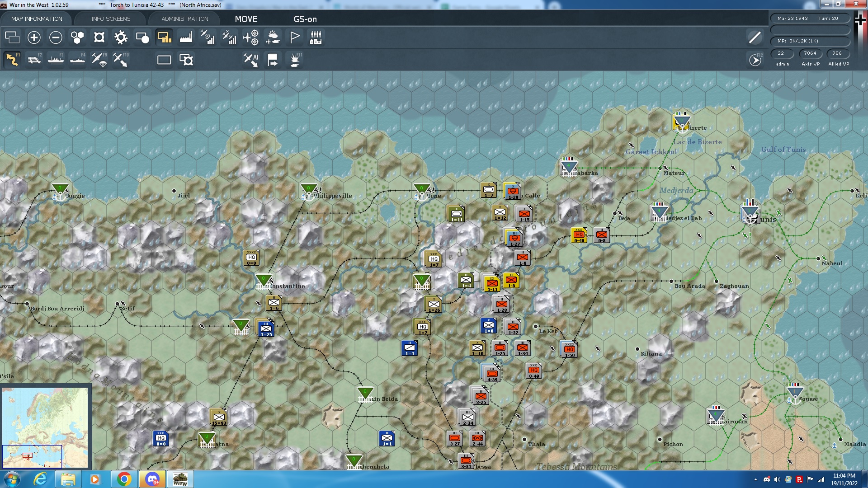Viewport: 868px width, 488px height.
Task: Click the zoom out minus icon
Action: tap(56, 38)
